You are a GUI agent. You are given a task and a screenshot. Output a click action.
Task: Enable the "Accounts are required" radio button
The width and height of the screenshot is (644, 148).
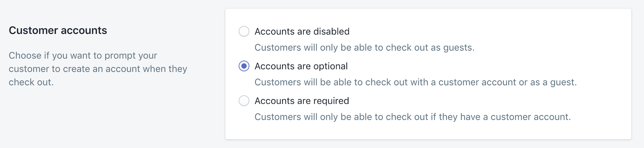point(244,101)
